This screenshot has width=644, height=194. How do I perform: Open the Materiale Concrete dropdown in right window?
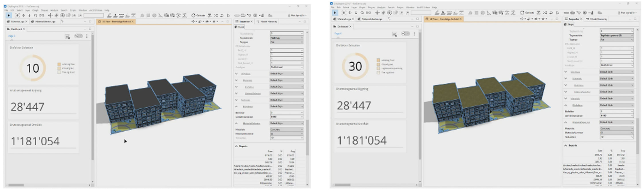[x=616, y=128]
